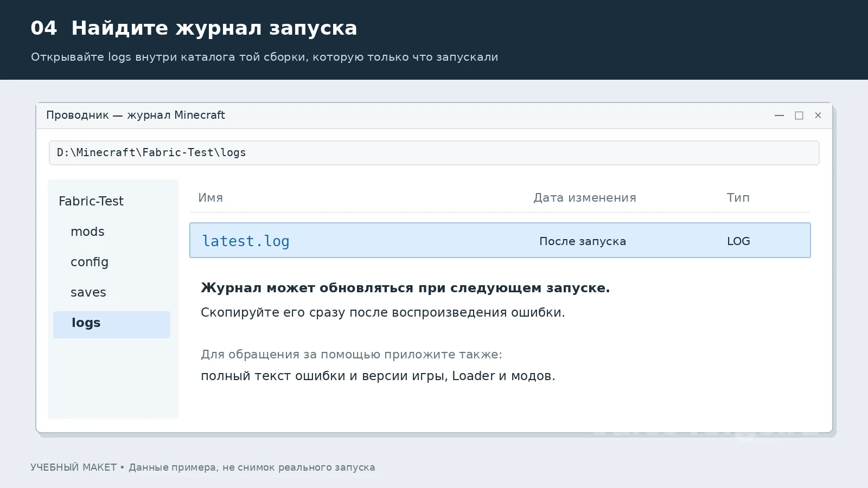The width and height of the screenshot is (868, 488).
Task: Minimize the Проводник window
Action: (779, 115)
